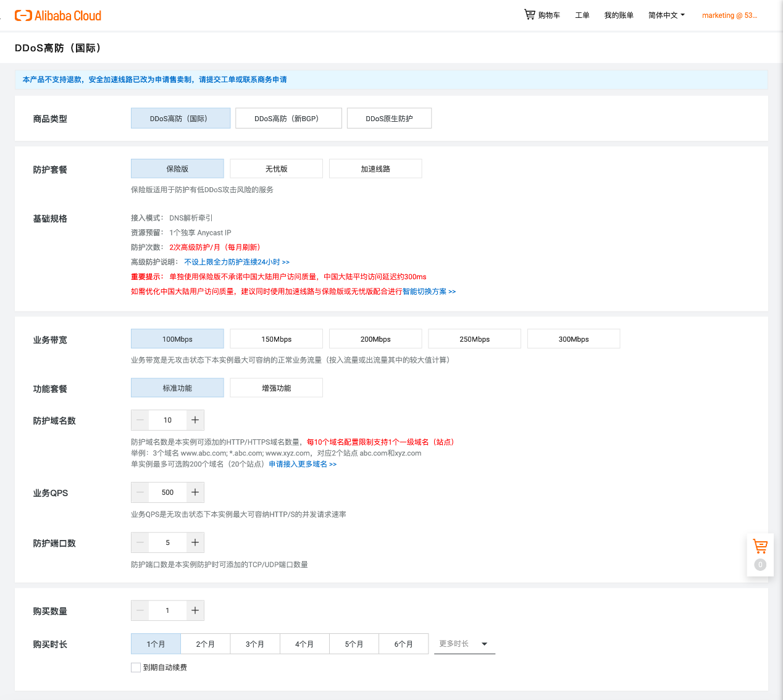783x700 pixels.
Task: Select the 无忧版 protection plan
Action: pyautogui.click(x=276, y=169)
